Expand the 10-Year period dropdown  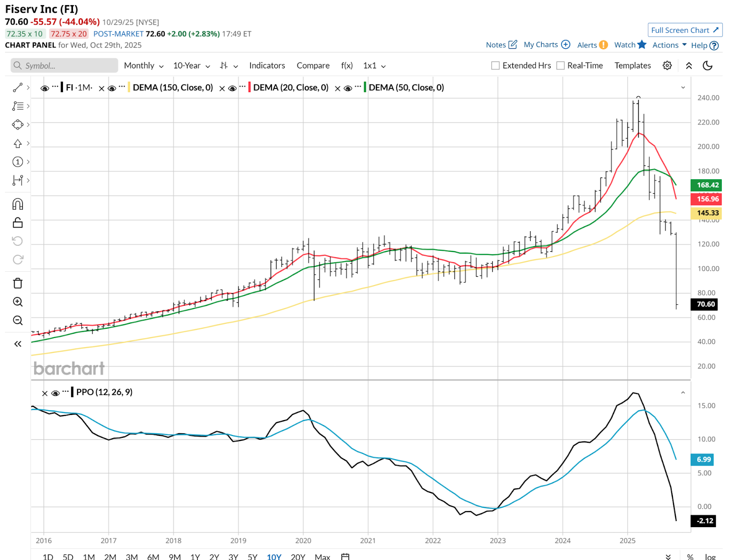tap(192, 66)
